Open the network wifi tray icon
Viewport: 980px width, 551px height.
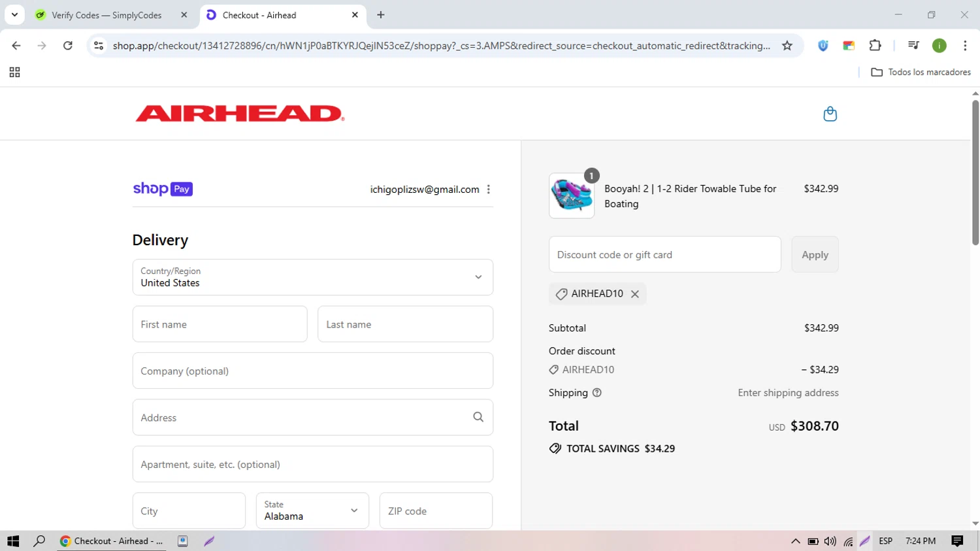click(x=848, y=541)
